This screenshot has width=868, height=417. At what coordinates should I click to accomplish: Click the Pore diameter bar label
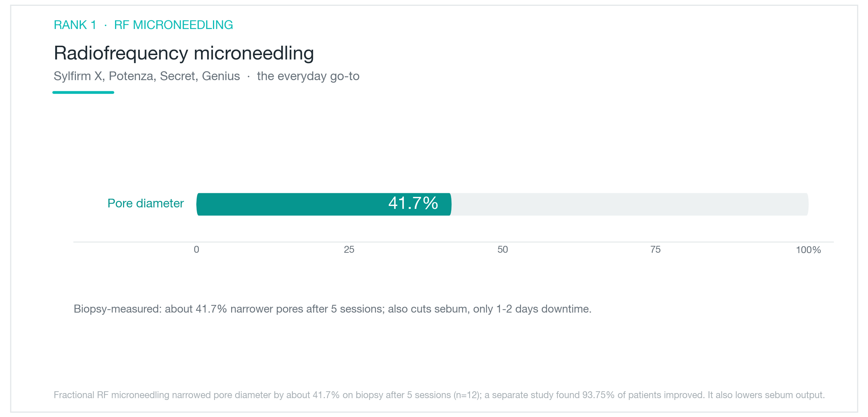(146, 203)
